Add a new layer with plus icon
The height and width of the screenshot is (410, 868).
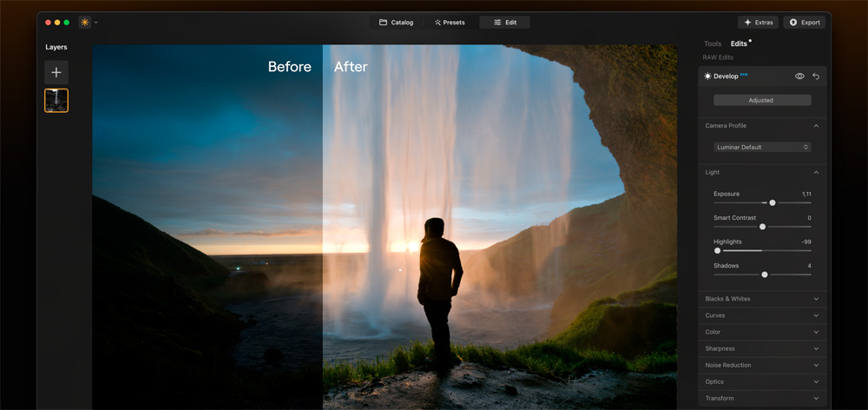[56, 72]
